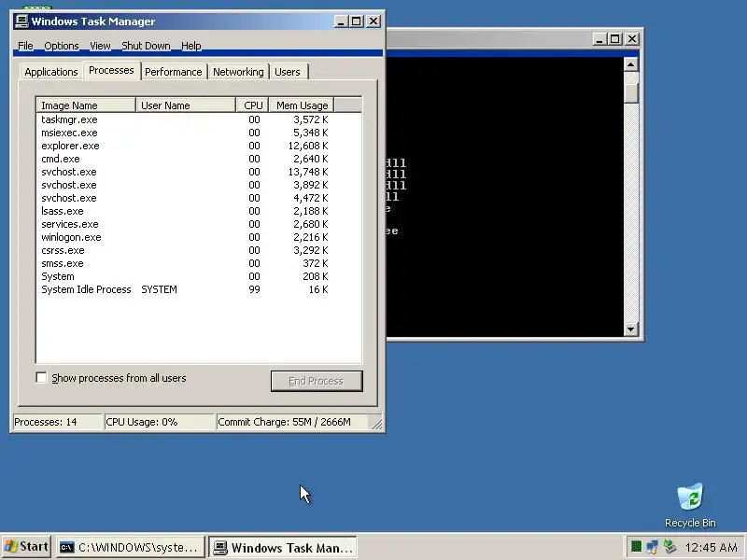Maximize the Windows Task Manager window

pos(357,21)
